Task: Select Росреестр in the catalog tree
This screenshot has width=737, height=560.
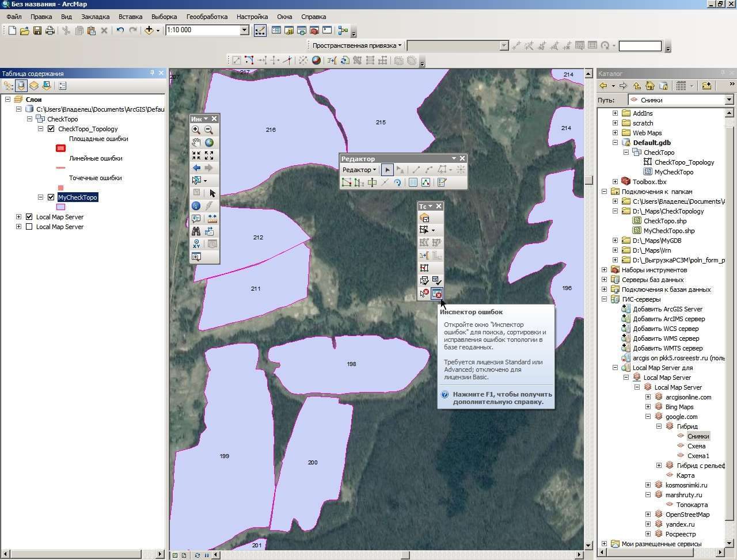Action: pos(681,534)
